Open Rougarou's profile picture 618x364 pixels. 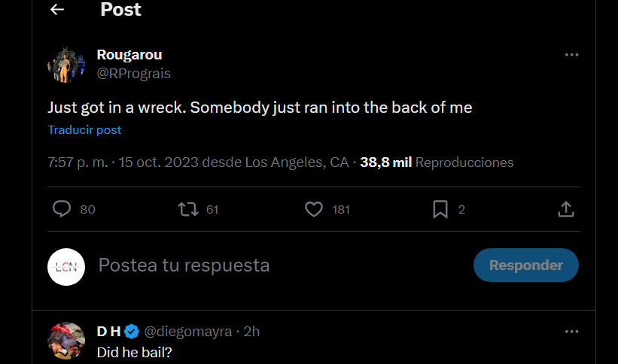pos(66,64)
